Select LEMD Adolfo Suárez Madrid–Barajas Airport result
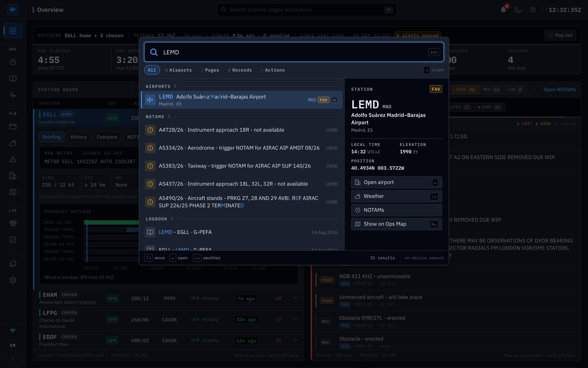Screen dimensions: 588x368 pos(242,100)
